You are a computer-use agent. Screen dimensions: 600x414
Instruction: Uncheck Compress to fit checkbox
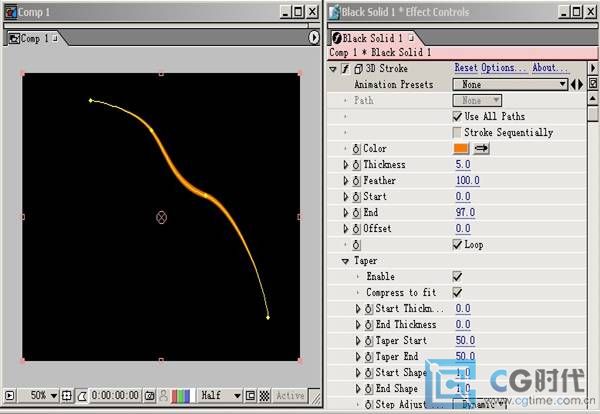457,293
